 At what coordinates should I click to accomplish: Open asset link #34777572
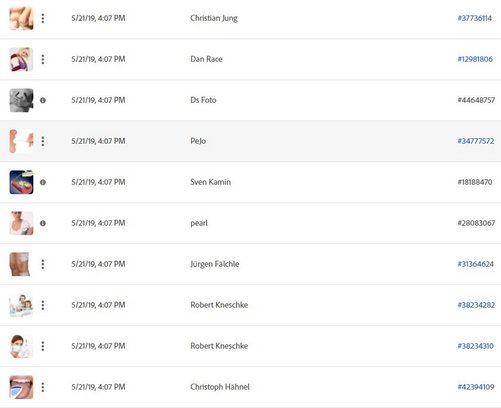pos(476,141)
